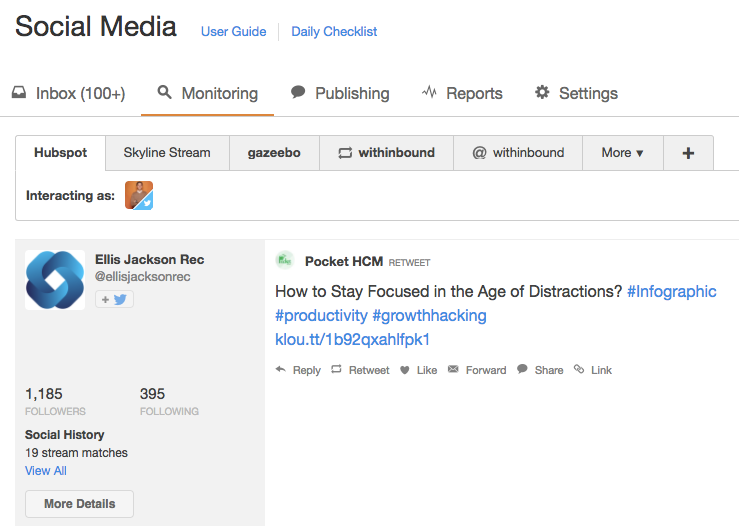The height and width of the screenshot is (526, 739).
Task: Click the Reports pulse icon
Action: (x=429, y=91)
